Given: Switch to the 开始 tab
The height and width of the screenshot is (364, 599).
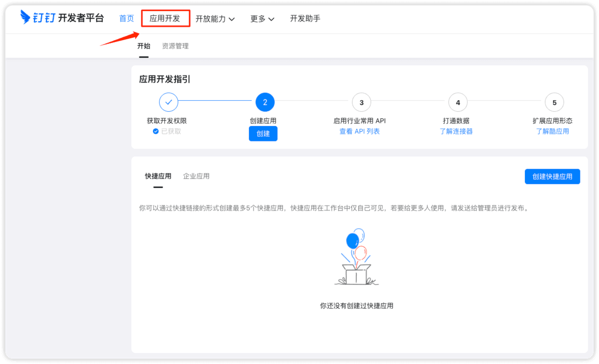Looking at the screenshot, I should [144, 46].
